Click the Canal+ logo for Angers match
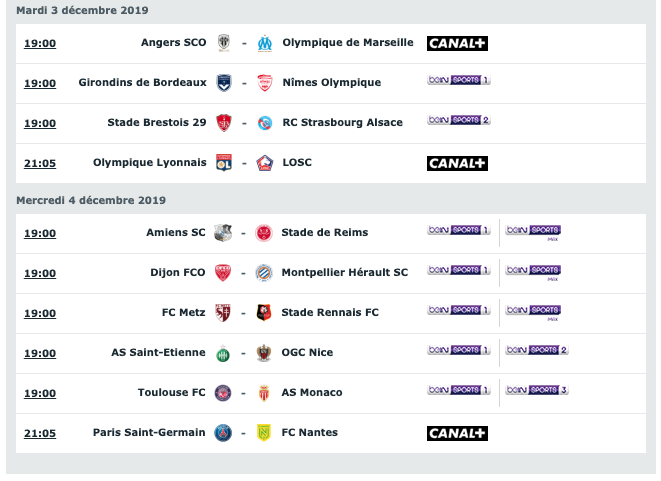Image resolution: width=661 pixels, height=481 pixels. (x=457, y=43)
